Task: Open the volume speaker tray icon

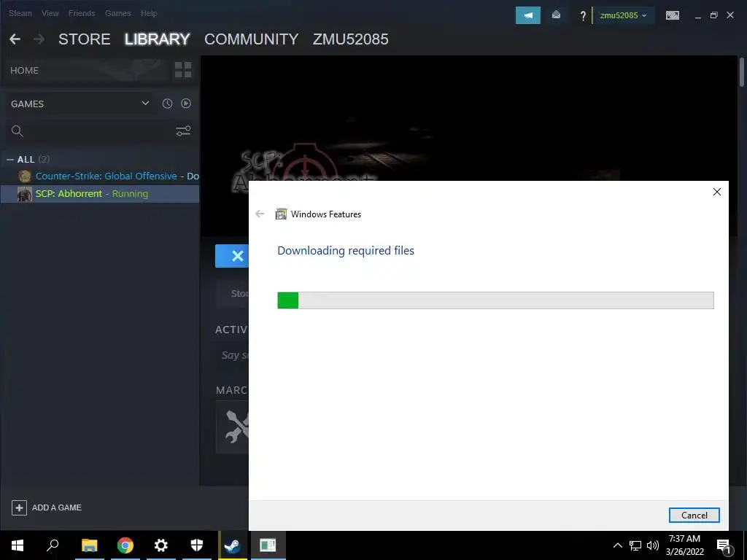Action: (653, 545)
